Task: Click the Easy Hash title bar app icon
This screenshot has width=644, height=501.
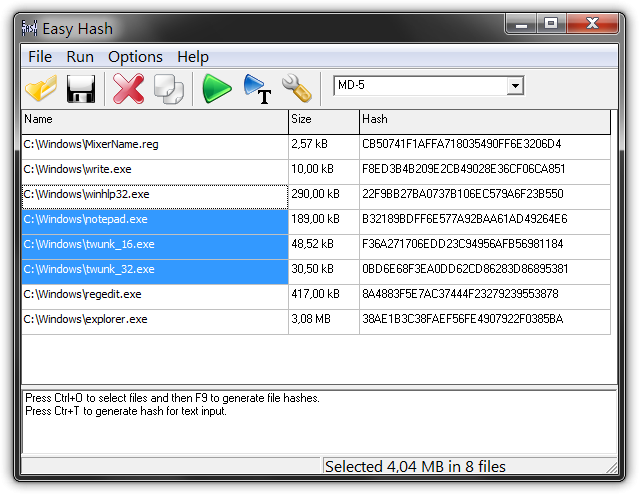Action: point(30,28)
